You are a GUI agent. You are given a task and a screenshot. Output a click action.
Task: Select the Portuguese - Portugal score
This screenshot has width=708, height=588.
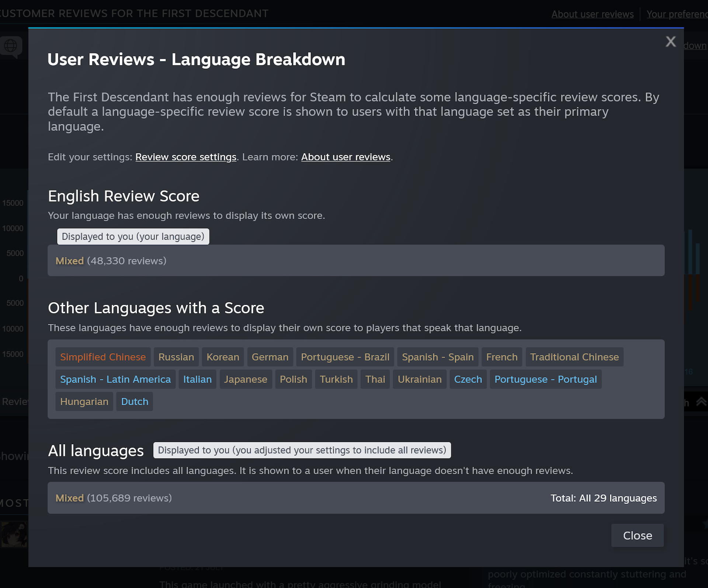pos(545,379)
